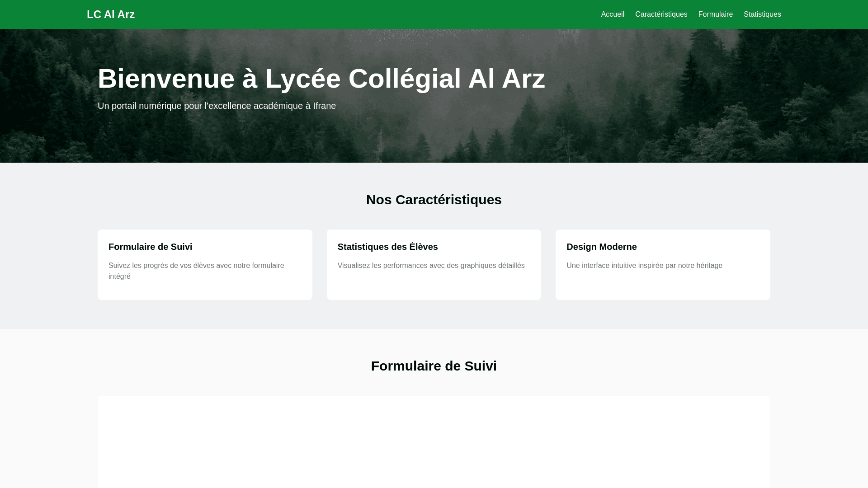Click the Design Moderne card description

click(644, 266)
